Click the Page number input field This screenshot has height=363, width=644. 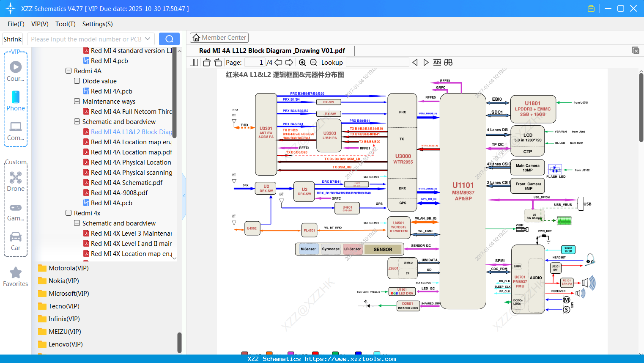255,62
